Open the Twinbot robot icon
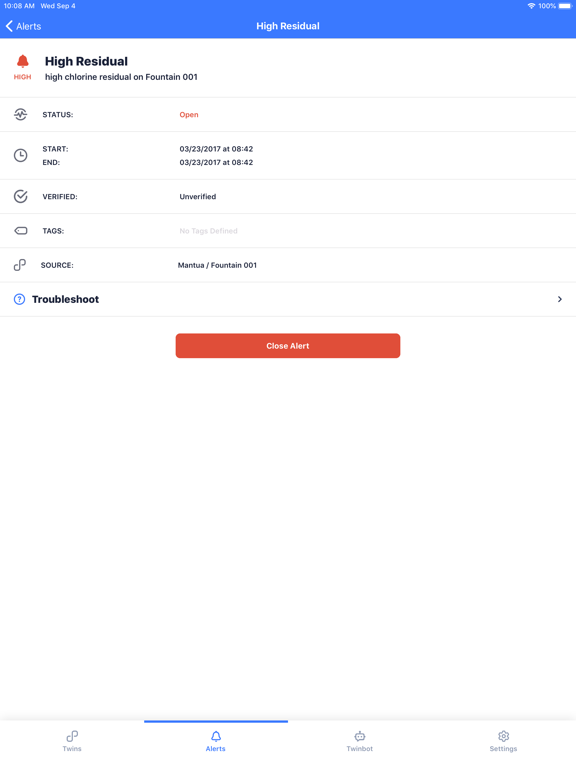Image resolution: width=576 pixels, height=768 pixels. (x=360, y=736)
